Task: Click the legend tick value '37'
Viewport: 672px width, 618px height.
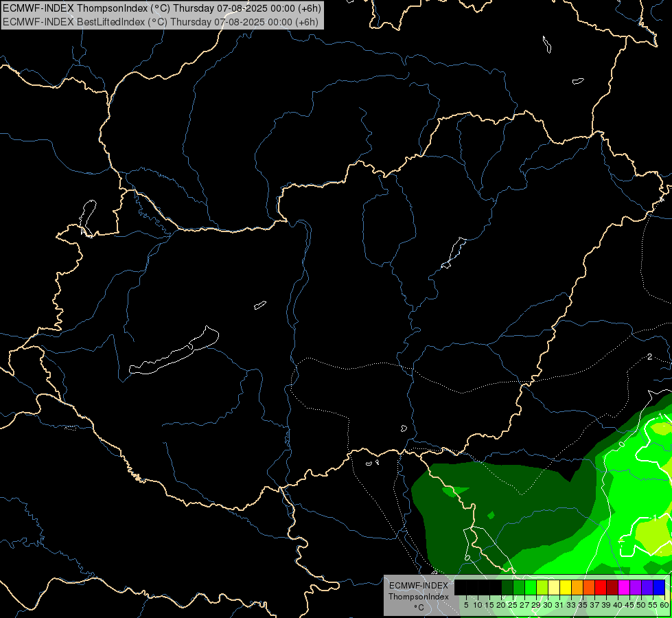Action: (594, 605)
